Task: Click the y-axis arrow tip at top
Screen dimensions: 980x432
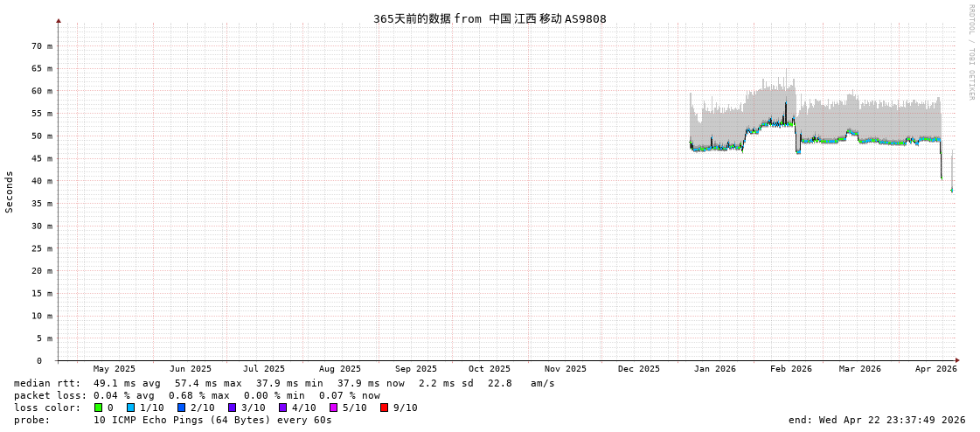Action: pyautogui.click(x=59, y=20)
